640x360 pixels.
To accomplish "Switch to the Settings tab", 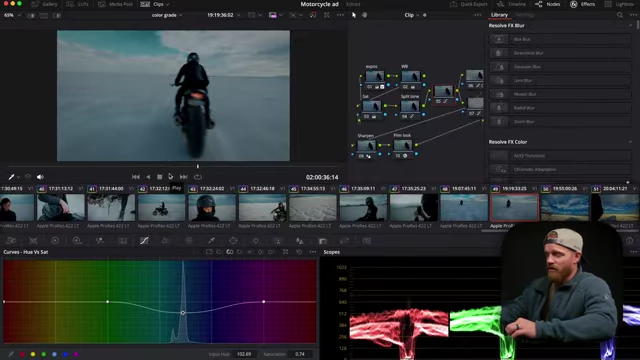I will point(524,15).
